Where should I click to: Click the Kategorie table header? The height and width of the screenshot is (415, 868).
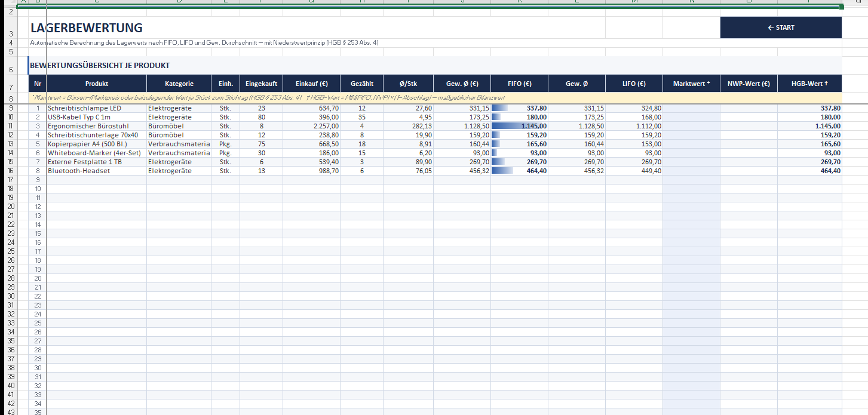(179, 84)
